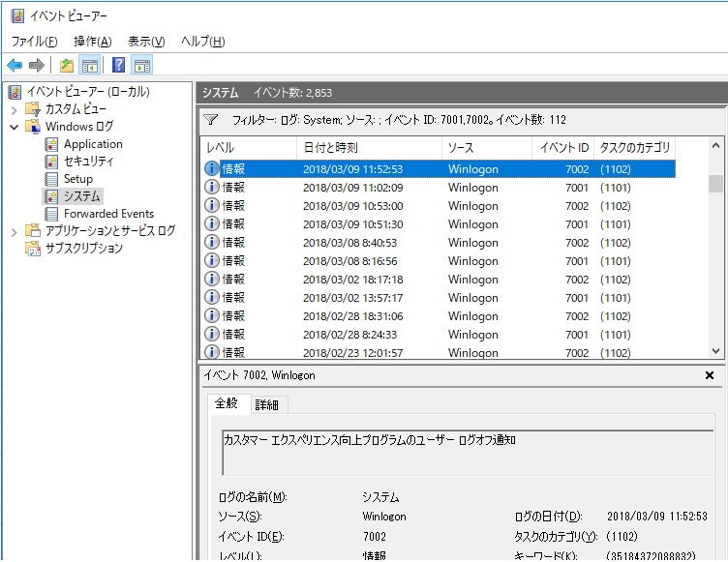Click the Application log icon
Screen dimensions: 728x562
pyautogui.click(x=51, y=144)
